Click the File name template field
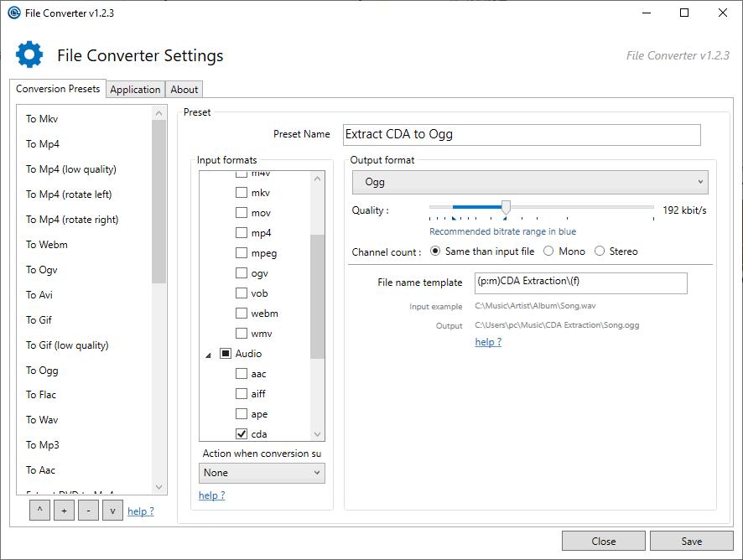Screen dimensions: 743x560 [x=581, y=283]
